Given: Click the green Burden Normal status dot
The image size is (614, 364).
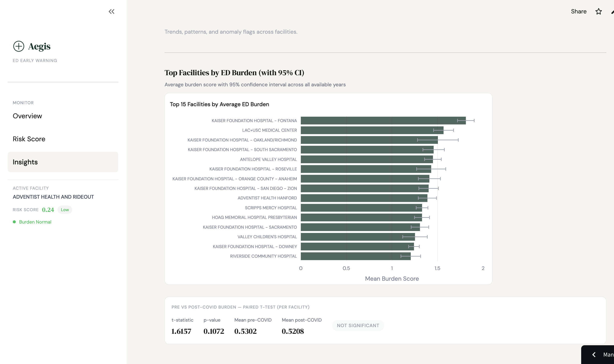Looking at the screenshot, I should click(14, 222).
